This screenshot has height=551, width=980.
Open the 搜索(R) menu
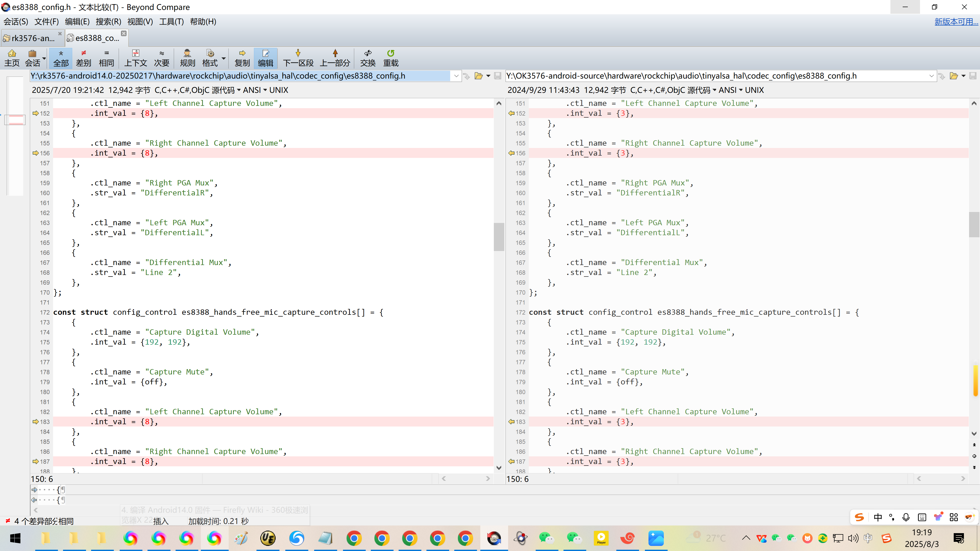point(108,22)
